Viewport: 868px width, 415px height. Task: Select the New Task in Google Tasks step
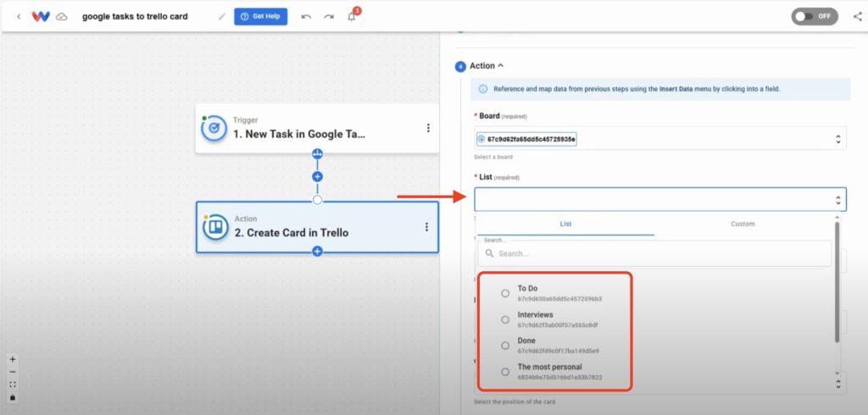point(317,129)
